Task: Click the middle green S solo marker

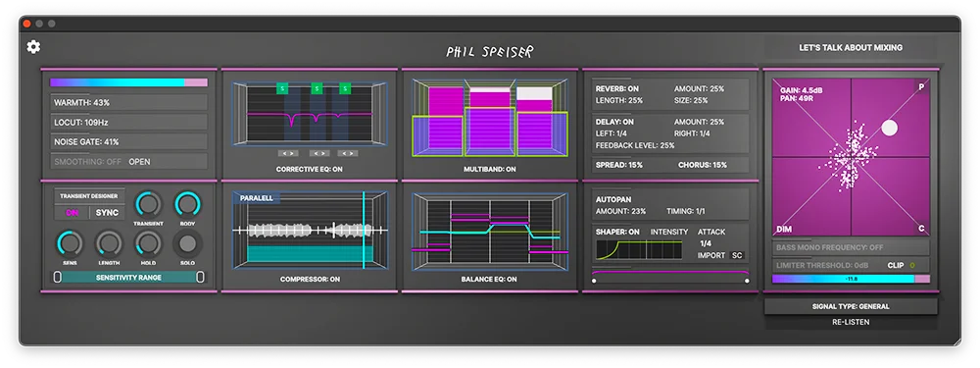Action: (317, 89)
